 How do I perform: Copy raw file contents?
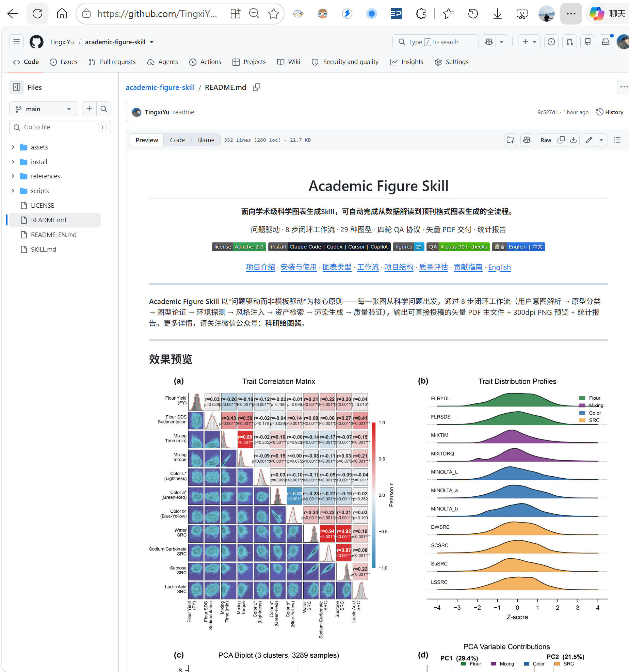click(561, 140)
